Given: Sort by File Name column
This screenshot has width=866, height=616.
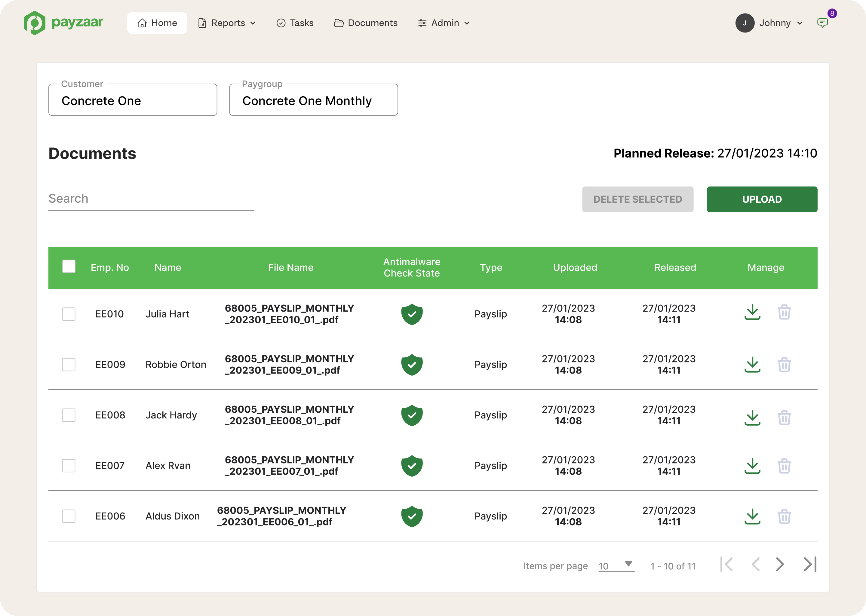Looking at the screenshot, I should point(291,267).
